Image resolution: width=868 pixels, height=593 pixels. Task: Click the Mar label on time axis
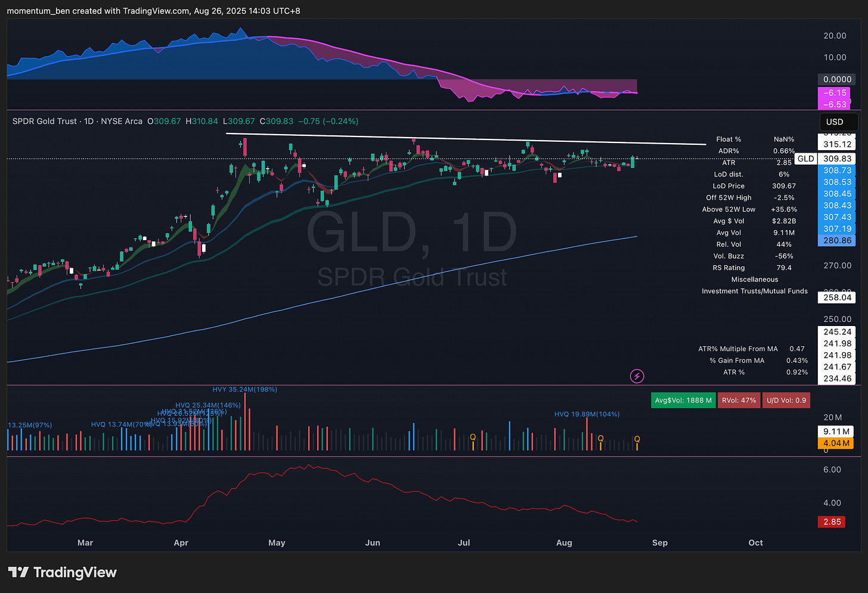(x=85, y=543)
